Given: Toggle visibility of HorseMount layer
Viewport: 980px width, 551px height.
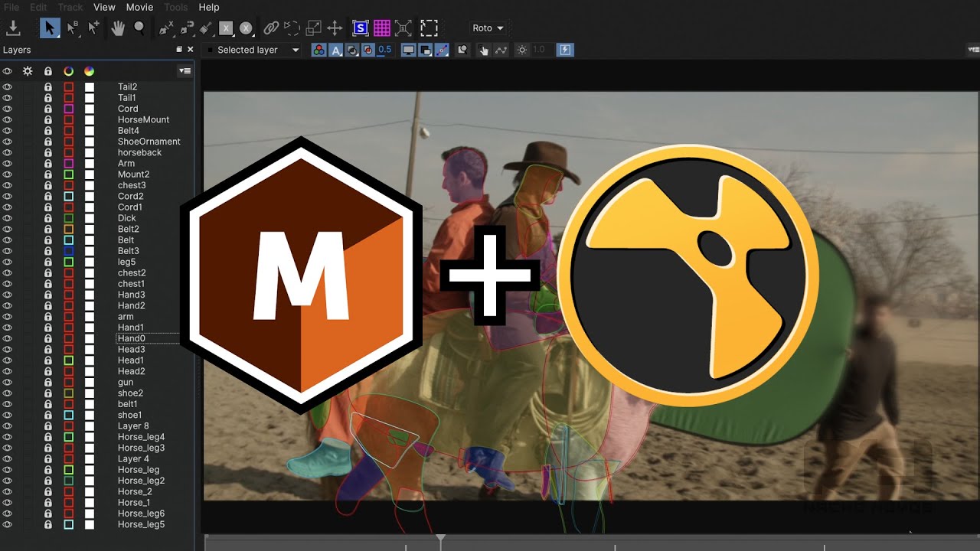Looking at the screenshot, I should click(8, 120).
